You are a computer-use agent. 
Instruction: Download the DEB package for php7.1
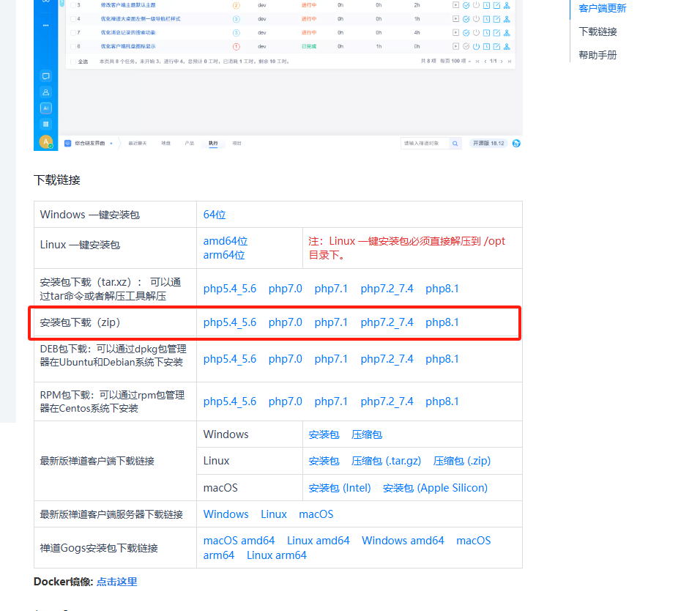coord(331,359)
